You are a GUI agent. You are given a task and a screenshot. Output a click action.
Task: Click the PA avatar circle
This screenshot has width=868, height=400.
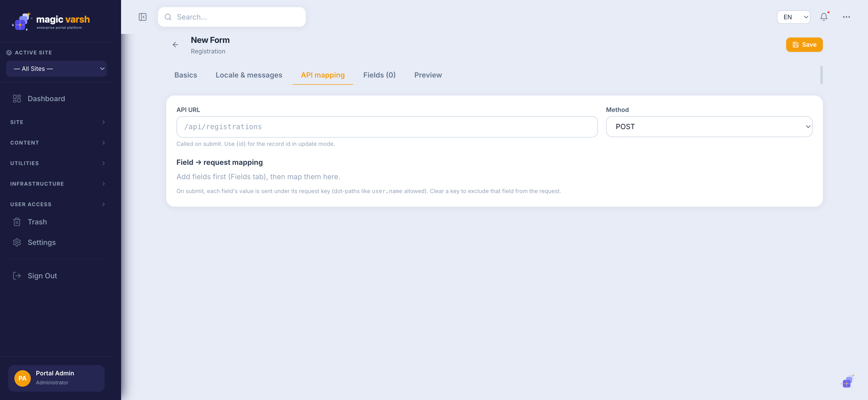pos(23,378)
